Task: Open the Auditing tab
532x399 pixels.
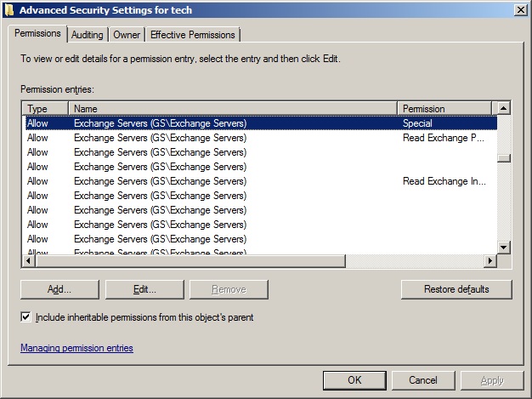Action: click(x=88, y=35)
